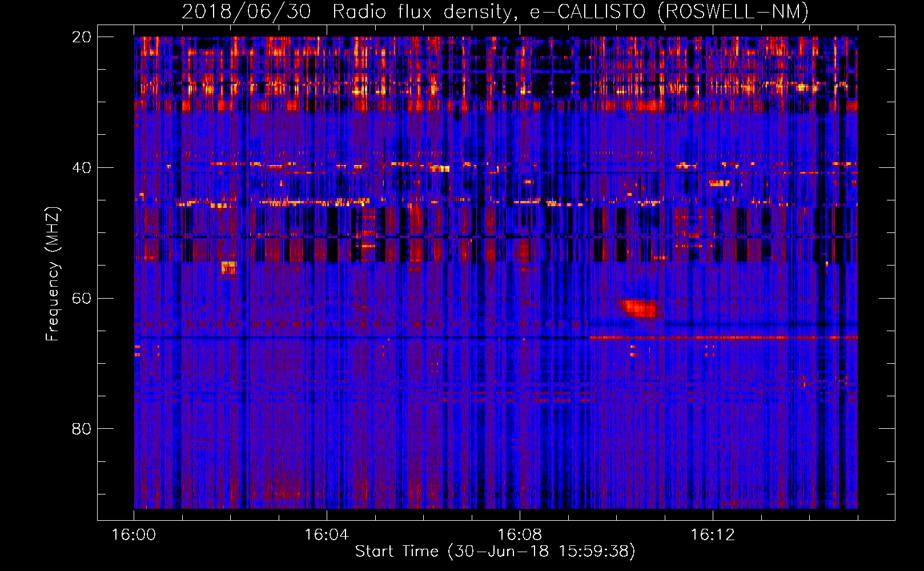This screenshot has width=924, height=571.
Task: Click the '20' frequency tick label
Action: [x=82, y=37]
